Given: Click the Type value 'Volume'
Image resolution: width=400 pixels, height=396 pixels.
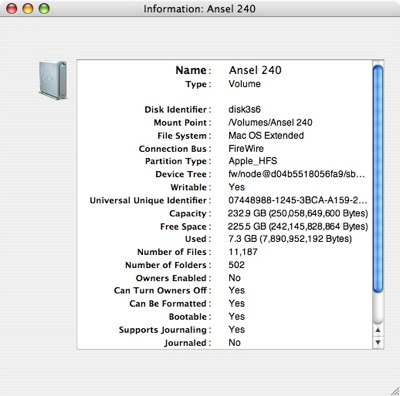Looking at the screenshot, I should [244, 84].
